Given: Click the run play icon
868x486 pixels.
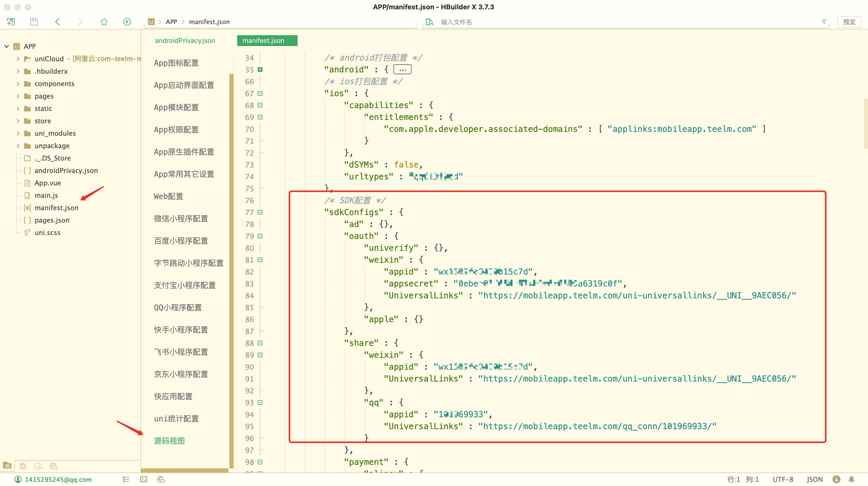Looking at the screenshot, I should click(x=127, y=22).
